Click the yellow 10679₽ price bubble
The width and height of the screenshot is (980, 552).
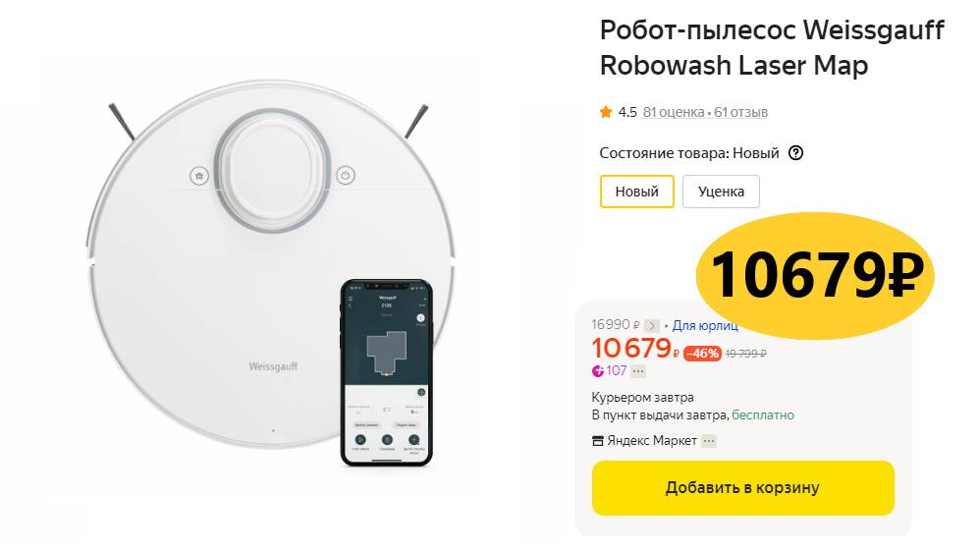[815, 276]
